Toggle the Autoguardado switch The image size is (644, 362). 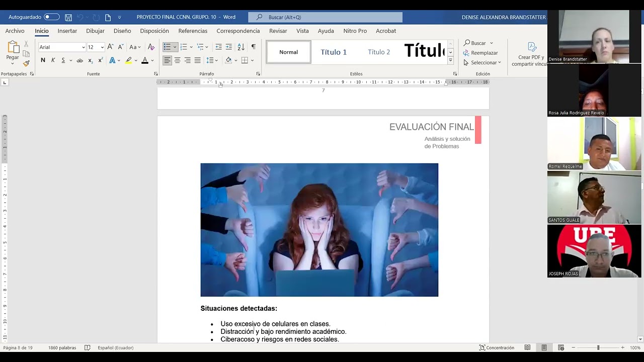[51, 17]
